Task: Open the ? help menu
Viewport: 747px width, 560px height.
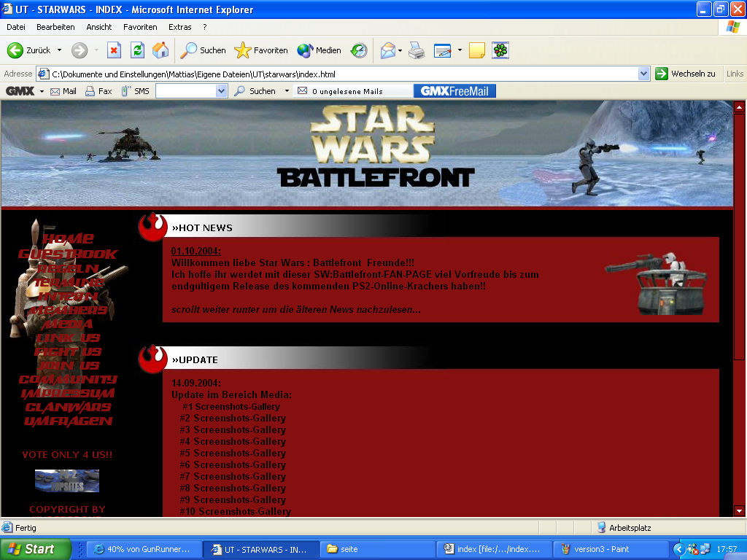Action: [x=205, y=27]
